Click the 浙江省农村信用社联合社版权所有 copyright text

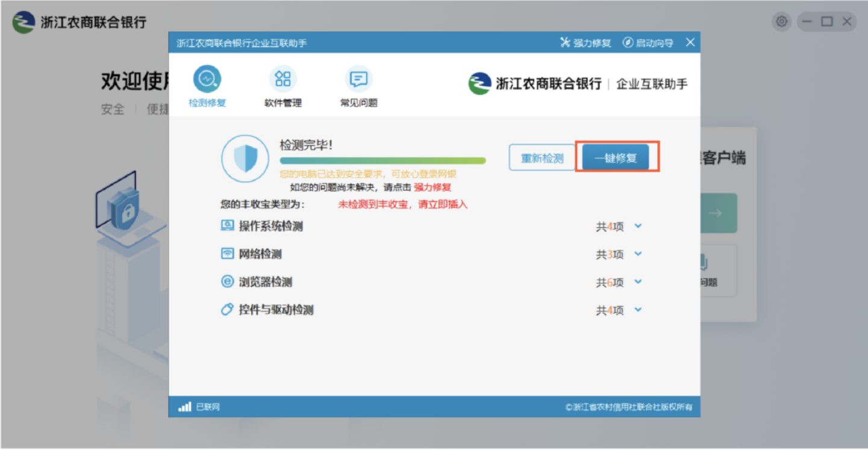coord(629,407)
